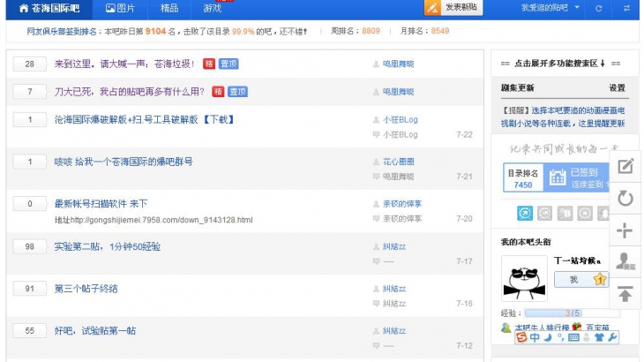Click the blue share arrow icon under sign-in
Screen dimensions: 644x362
point(524,213)
